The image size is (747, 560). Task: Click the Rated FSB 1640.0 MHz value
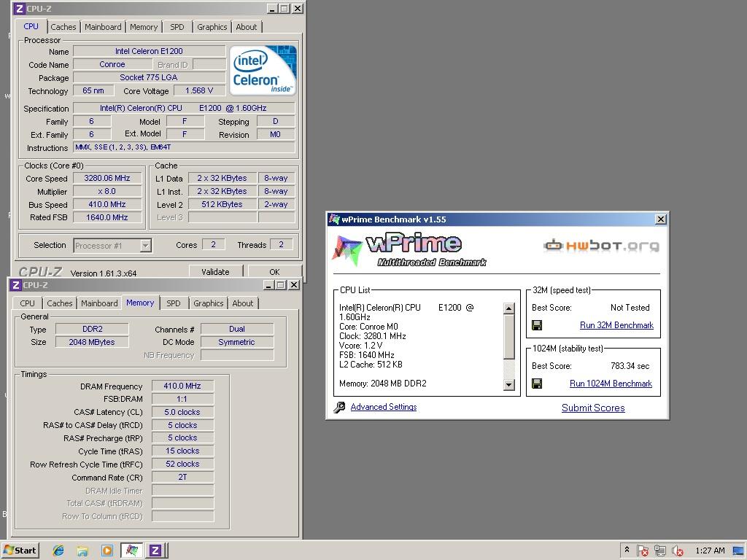[x=107, y=217]
